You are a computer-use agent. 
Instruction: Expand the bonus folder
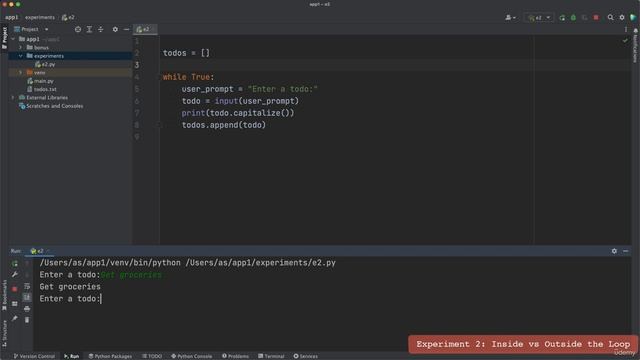20,48
